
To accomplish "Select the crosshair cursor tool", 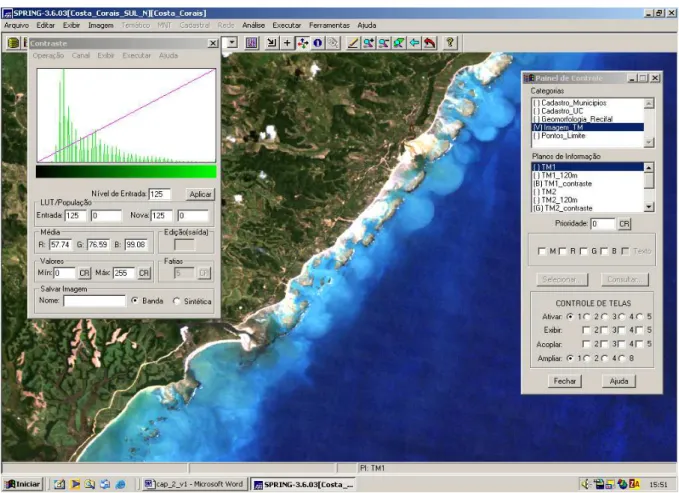I will tap(287, 43).
